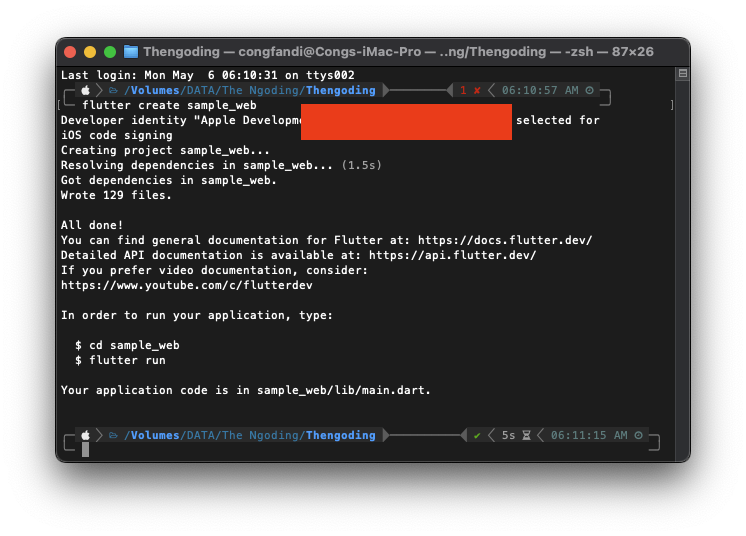Click the folder icon in the title bar
Viewport: 746px width, 536px height.
(x=131, y=52)
